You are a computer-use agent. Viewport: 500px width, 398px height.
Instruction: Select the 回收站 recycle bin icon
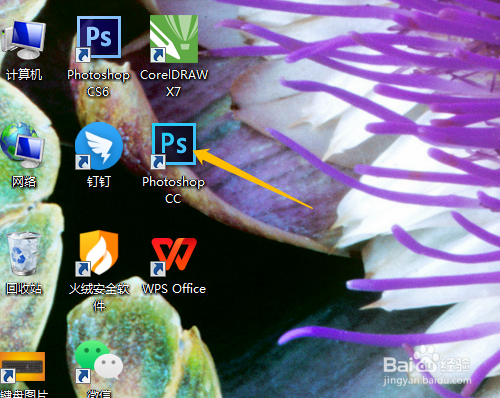pyautogui.click(x=24, y=254)
